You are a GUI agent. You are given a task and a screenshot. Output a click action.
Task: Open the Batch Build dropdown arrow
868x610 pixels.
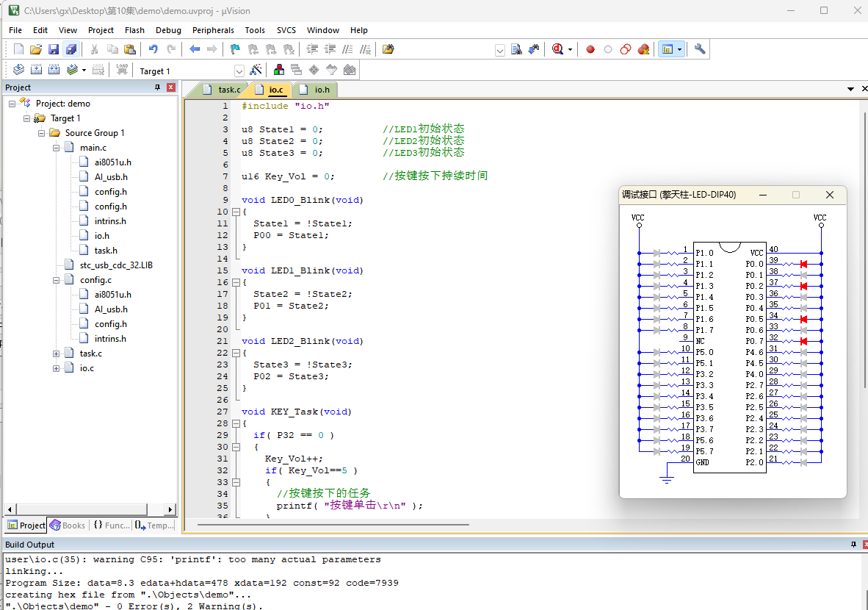[84, 71]
